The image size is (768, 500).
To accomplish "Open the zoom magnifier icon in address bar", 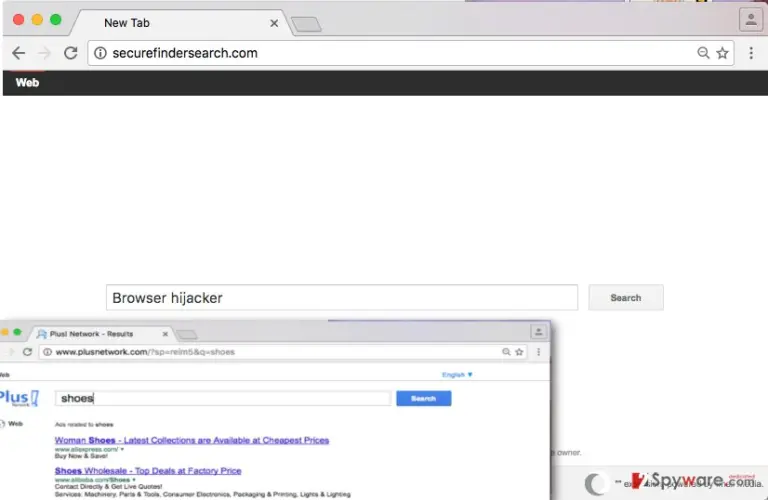I will click(703, 53).
